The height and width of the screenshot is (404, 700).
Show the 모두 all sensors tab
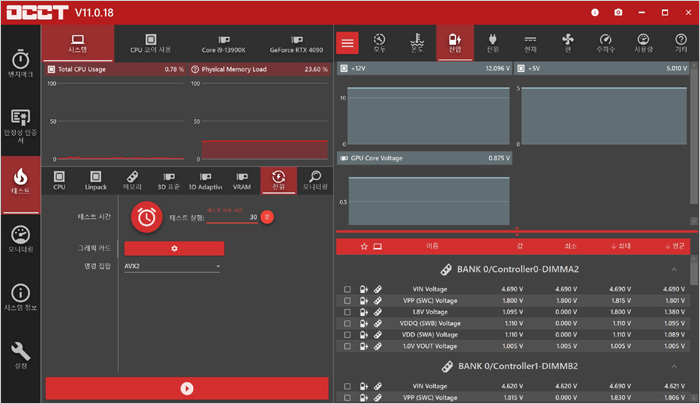tap(379, 43)
